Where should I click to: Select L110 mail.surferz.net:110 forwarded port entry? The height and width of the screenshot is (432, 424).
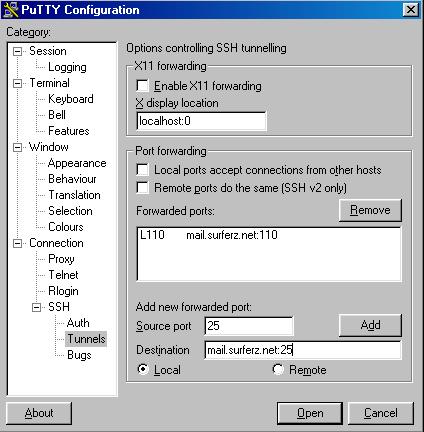pyautogui.click(x=269, y=235)
